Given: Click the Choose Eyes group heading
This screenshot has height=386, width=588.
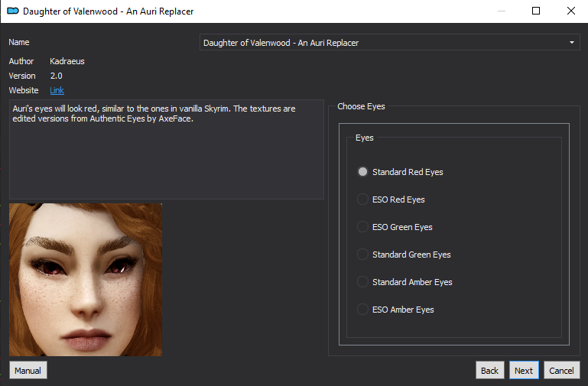Looking at the screenshot, I should point(361,106).
